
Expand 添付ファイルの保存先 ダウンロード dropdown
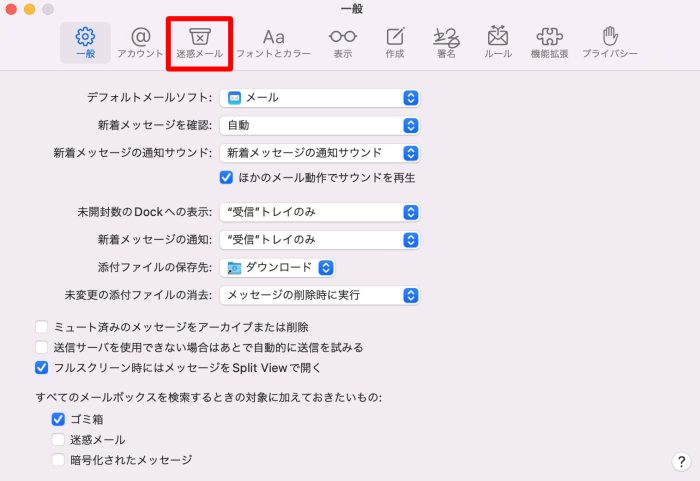coord(279,267)
